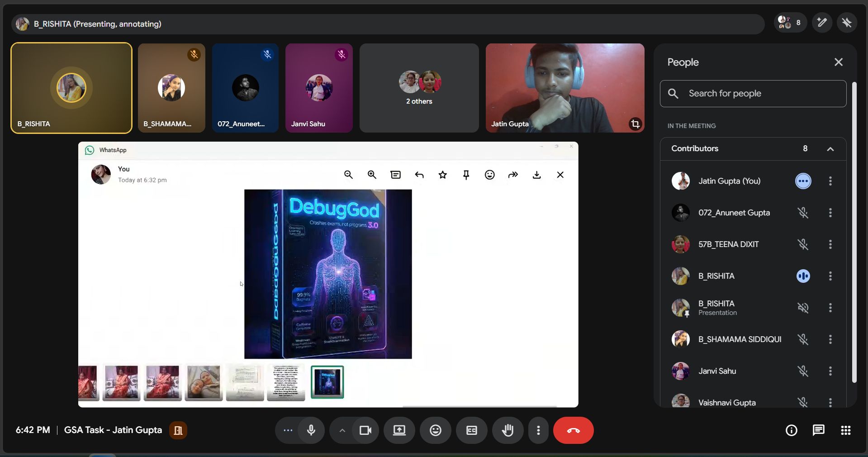Star the WhatsApp image

(443, 175)
